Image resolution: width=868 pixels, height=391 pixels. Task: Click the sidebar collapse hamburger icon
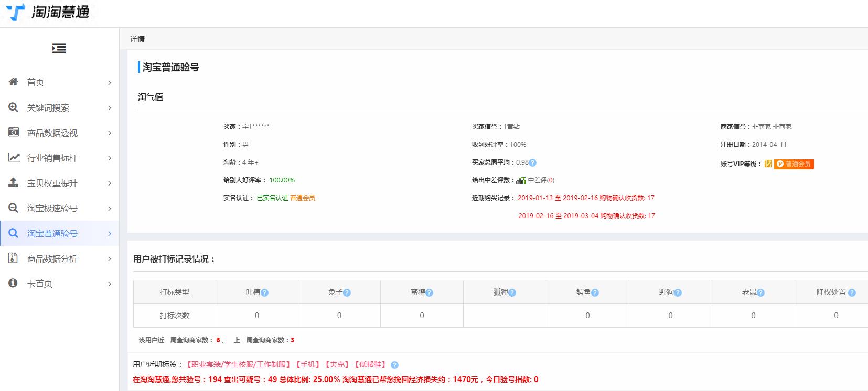click(x=59, y=49)
